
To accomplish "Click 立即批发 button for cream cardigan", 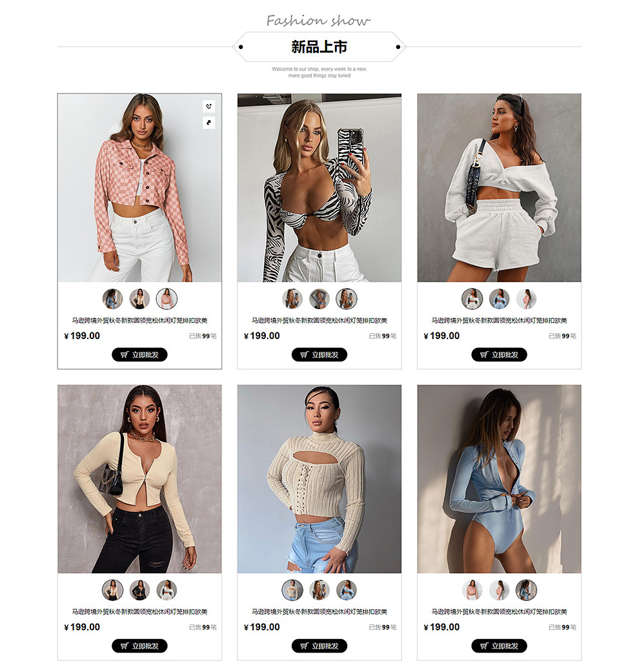I will [x=139, y=646].
